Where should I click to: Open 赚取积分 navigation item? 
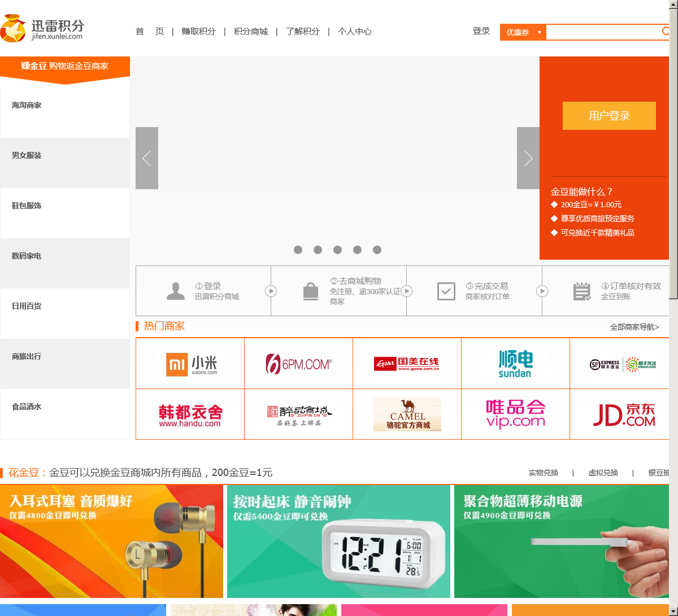(198, 32)
